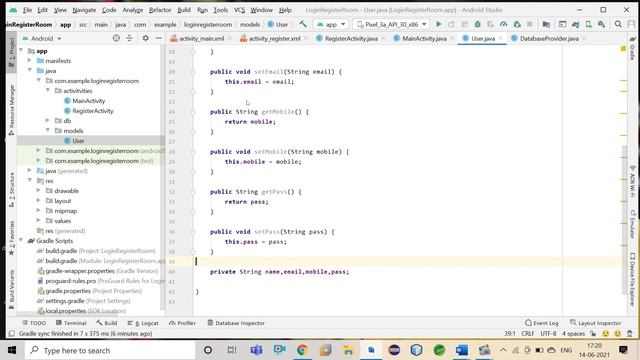Select RegisterActivity in project tree
Screen dimensions: 640x360
tap(93, 111)
